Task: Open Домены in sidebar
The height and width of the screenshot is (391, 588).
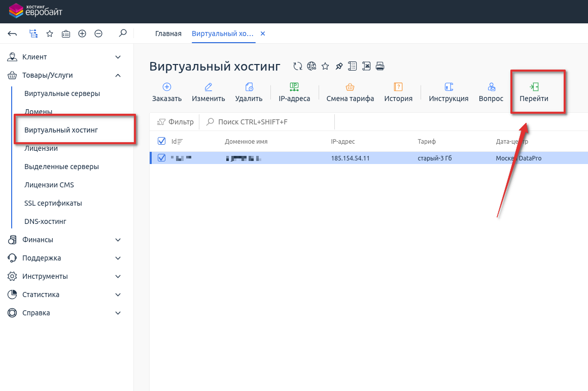Action: tap(38, 112)
